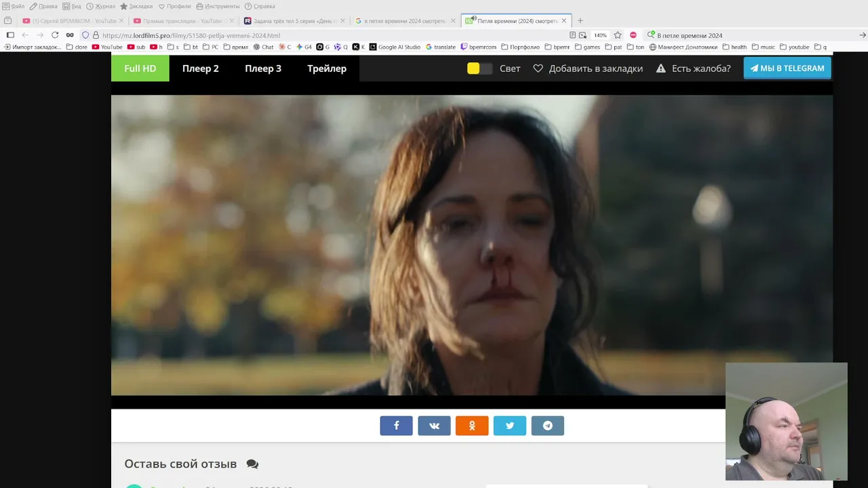Share the film on Twitter

click(510, 426)
